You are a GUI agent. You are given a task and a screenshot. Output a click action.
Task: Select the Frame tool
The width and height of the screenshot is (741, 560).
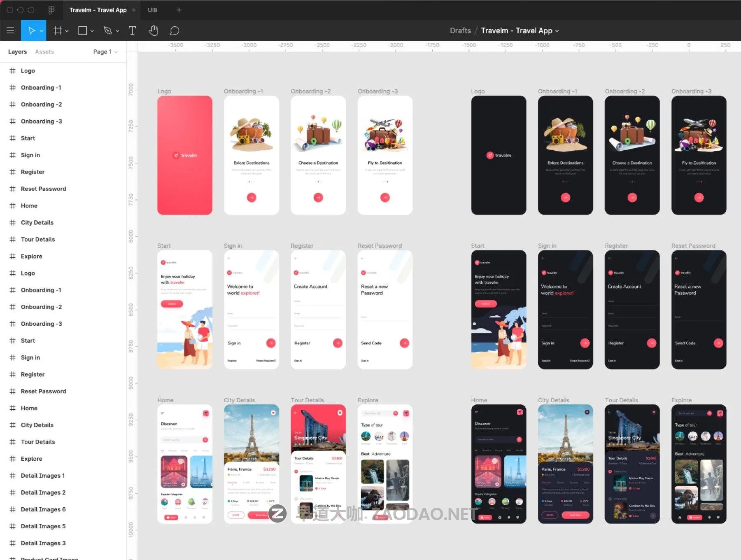tap(58, 30)
